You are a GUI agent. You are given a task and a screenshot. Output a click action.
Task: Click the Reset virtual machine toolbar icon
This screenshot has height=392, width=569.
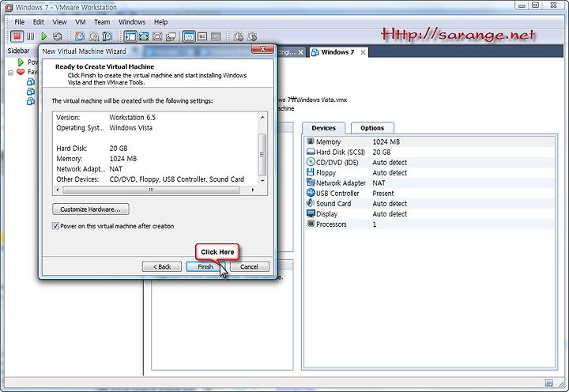point(58,36)
